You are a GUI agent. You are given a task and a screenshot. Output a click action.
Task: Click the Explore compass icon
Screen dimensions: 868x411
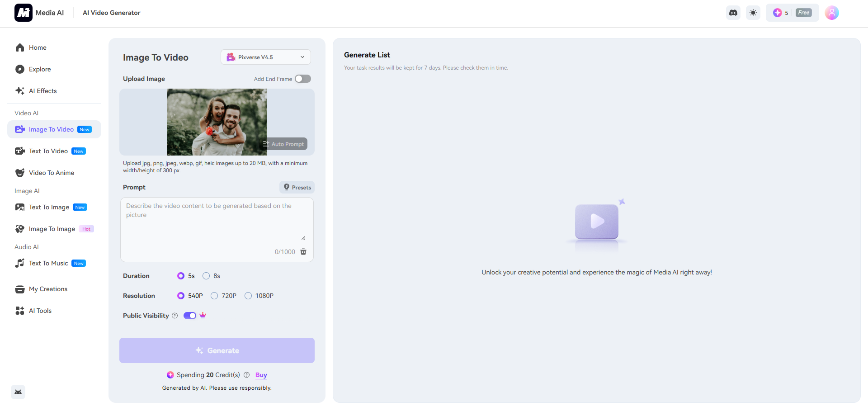pyautogui.click(x=20, y=69)
